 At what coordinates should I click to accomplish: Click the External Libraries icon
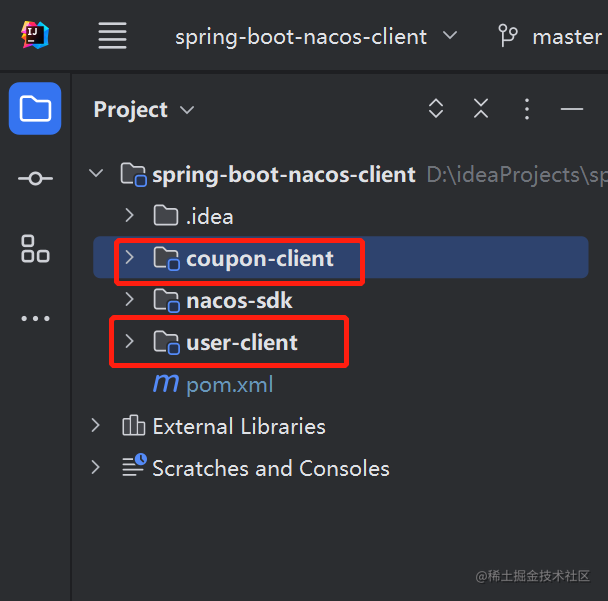(134, 425)
